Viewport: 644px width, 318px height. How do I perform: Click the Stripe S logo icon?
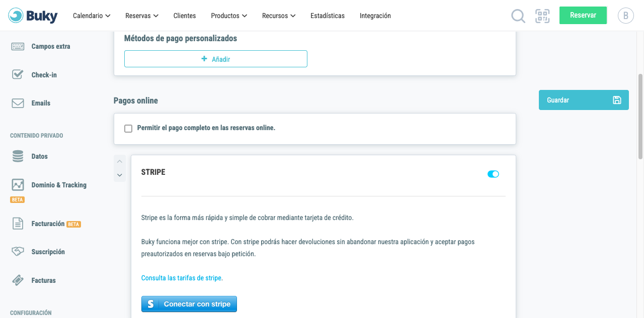point(150,304)
